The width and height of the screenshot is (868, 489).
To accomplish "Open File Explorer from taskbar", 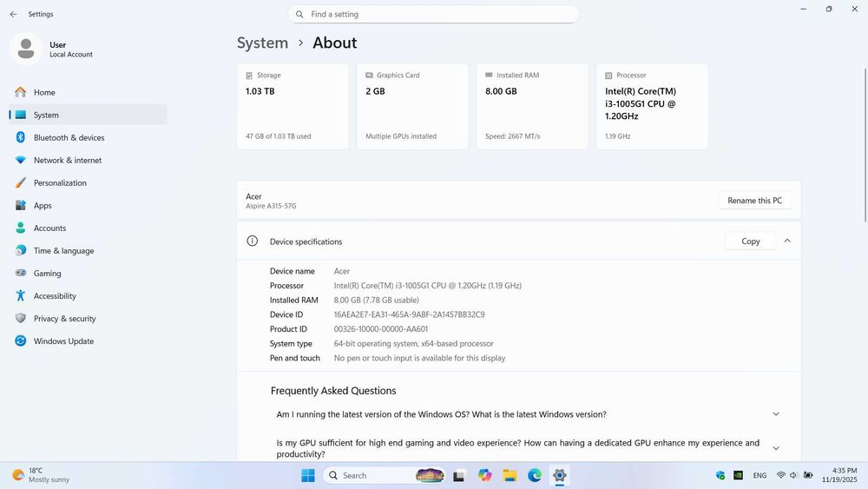I will tap(510, 475).
